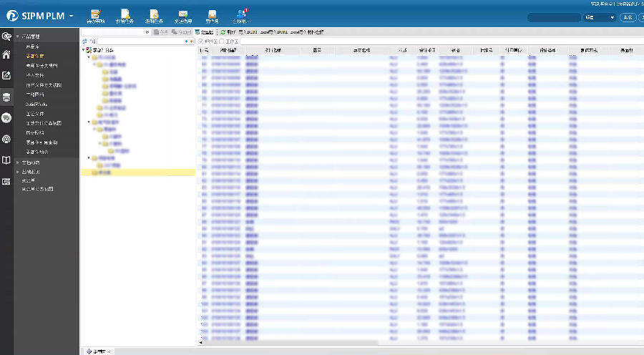
Task: Collapse the root node of the category tree
Action: [x=84, y=50]
